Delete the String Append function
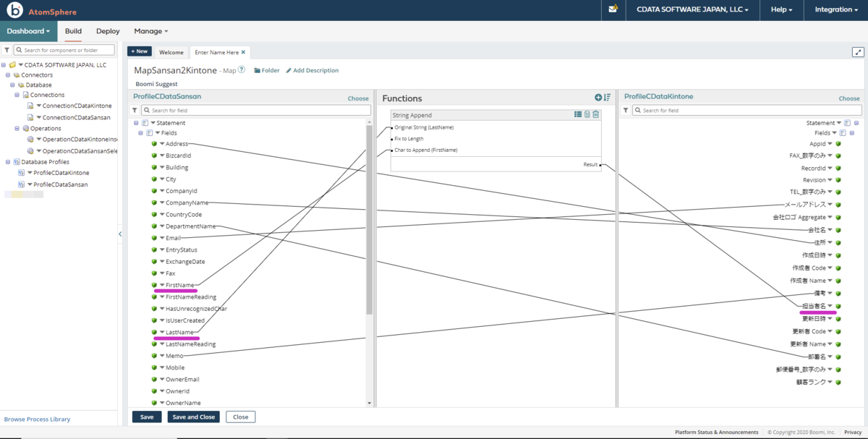868x439 pixels. (x=596, y=114)
